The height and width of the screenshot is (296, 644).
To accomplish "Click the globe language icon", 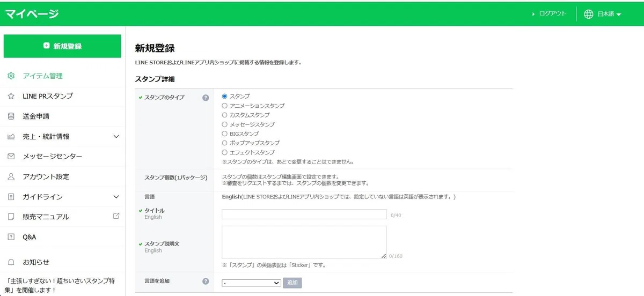I will tap(589, 14).
